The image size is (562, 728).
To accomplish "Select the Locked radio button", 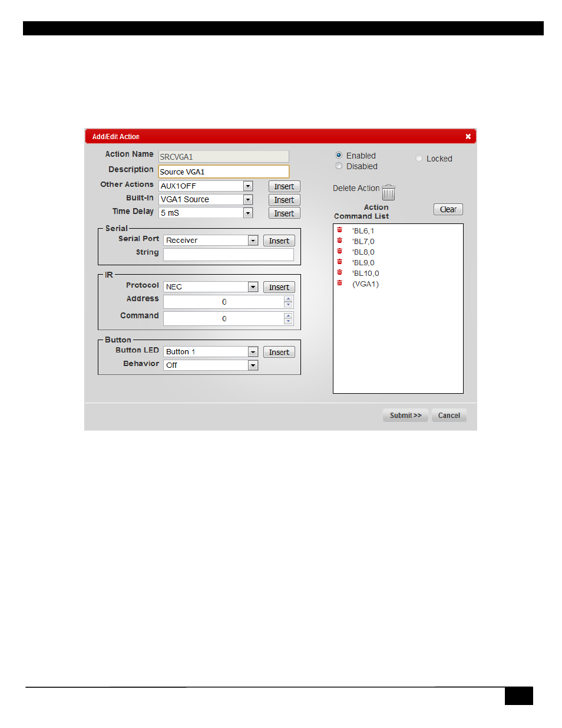I will click(419, 159).
